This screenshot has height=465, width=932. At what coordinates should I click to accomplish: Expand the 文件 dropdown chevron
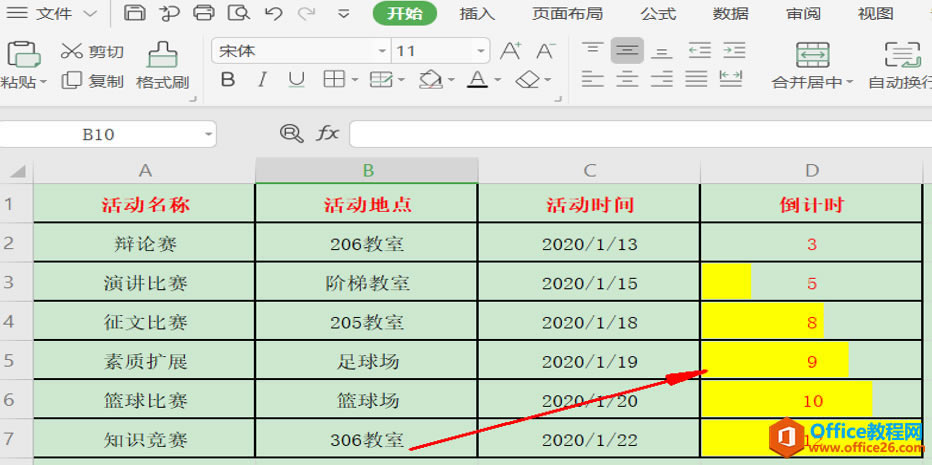[90, 13]
